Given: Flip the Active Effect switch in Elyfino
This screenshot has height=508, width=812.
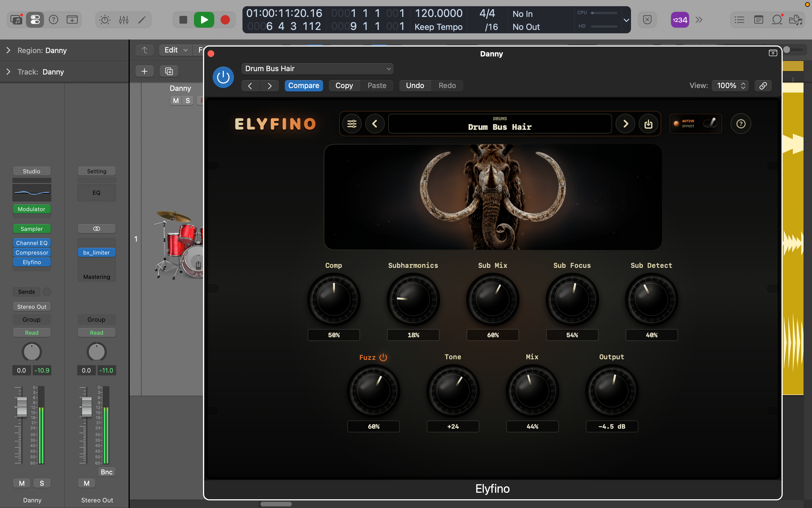Looking at the screenshot, I should point(710,123).
